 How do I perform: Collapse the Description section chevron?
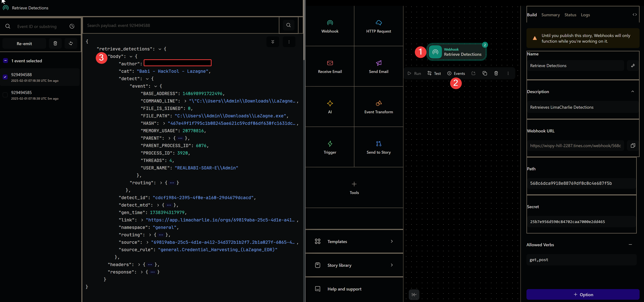tap(632, 92)
